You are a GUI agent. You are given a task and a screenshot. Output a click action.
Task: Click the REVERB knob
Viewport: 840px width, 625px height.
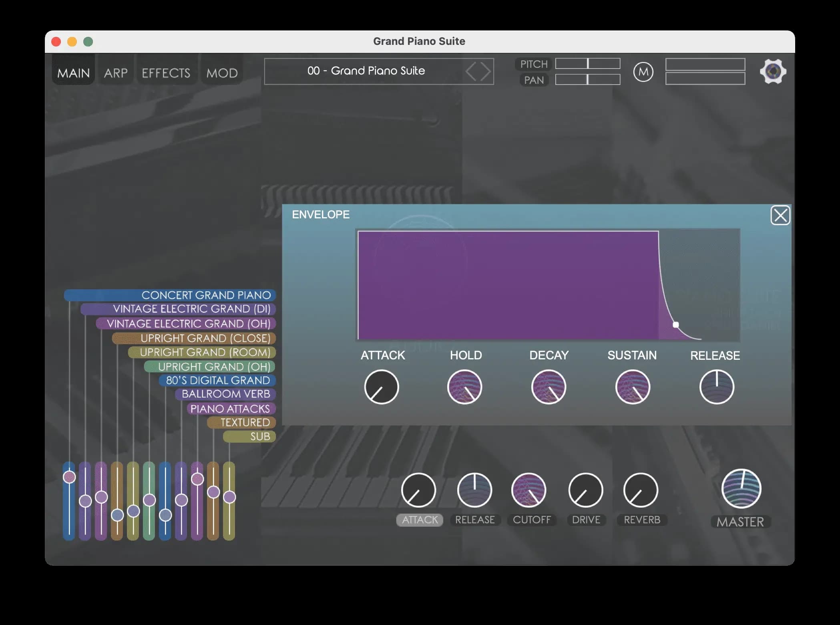(x=641, y=490)
